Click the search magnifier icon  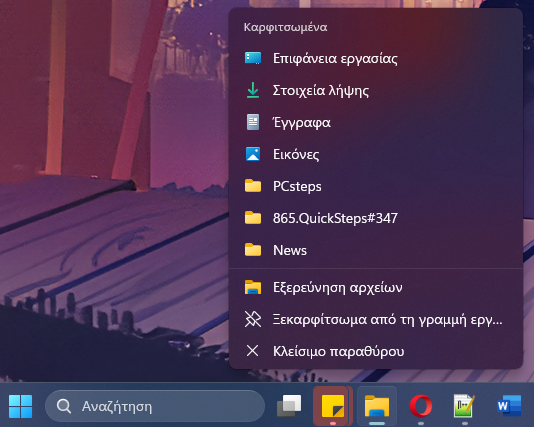click(x=64, y=406)
